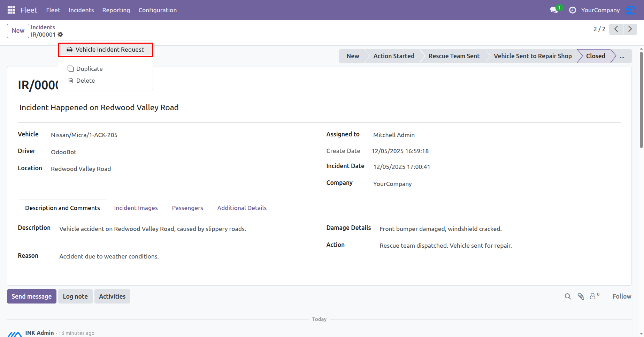644x337 pixels.
Task: Follow this incident record
Action: [622, 297]
